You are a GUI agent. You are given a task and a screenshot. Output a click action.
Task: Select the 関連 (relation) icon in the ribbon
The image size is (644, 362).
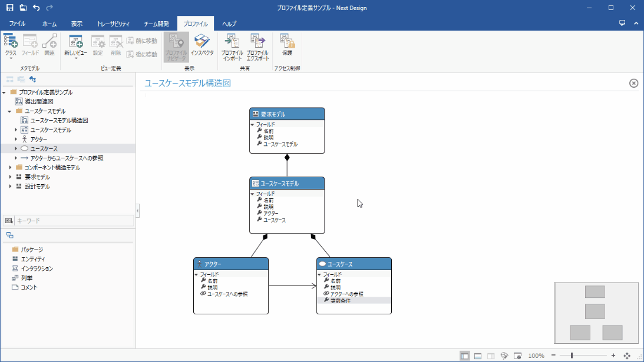tap(49, 42)
